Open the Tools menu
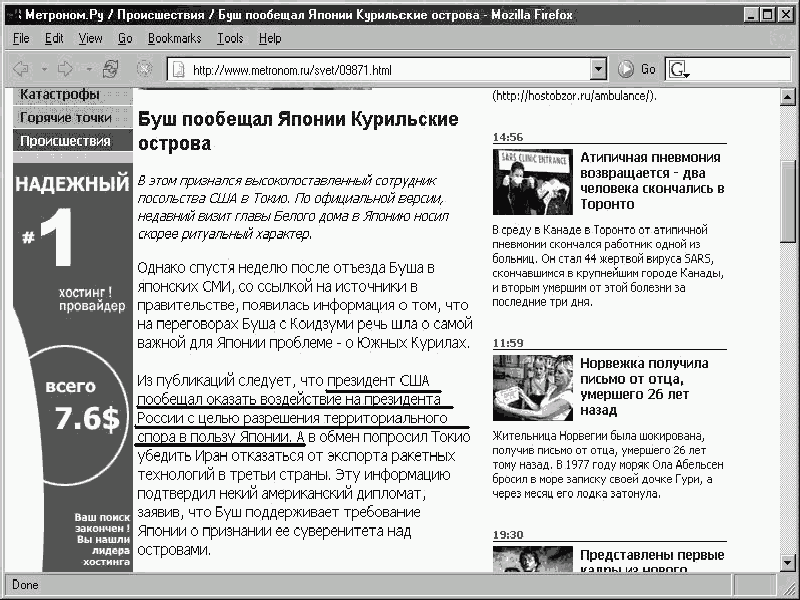The height and width of the screenshot is (600, 800). tap(230, 38)
